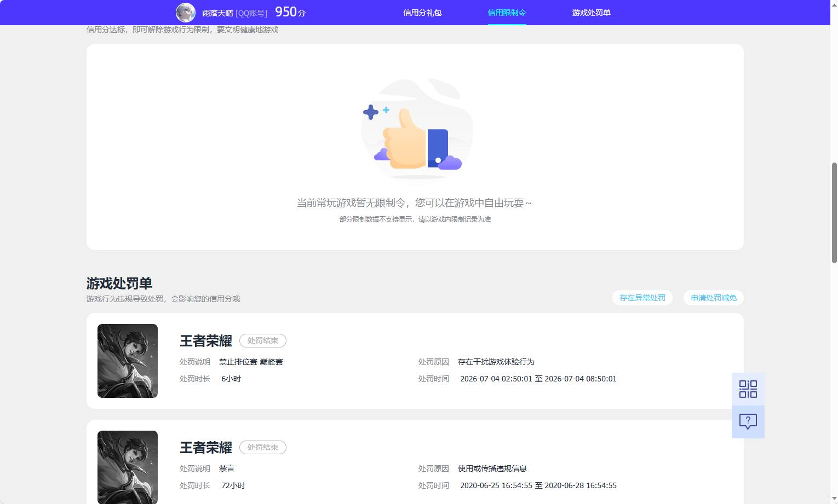Go to the 游戏处罚单 tab
838x504 pixels.
[591, 13]
